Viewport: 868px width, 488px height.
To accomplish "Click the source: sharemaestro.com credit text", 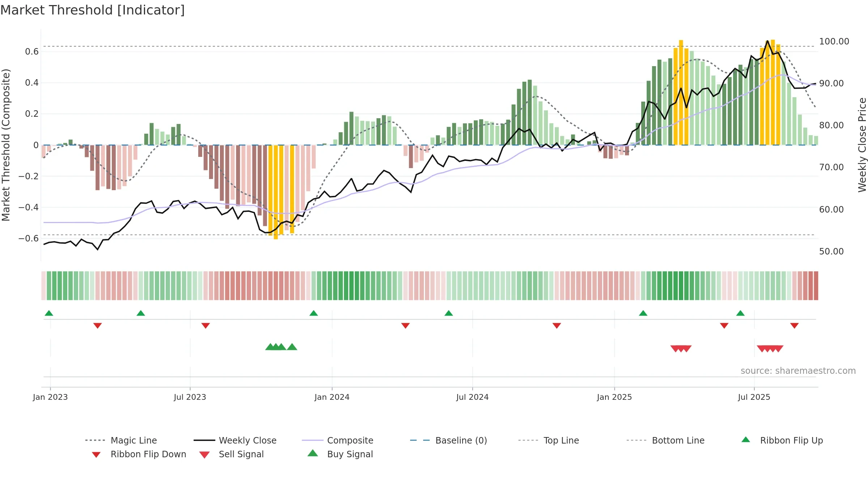I will click(x=798, y=371).
